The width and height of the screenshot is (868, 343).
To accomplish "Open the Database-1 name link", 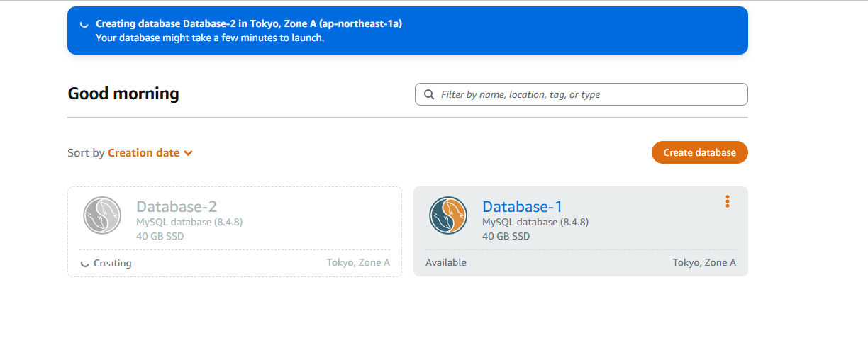I will click(x=522, y=206).
